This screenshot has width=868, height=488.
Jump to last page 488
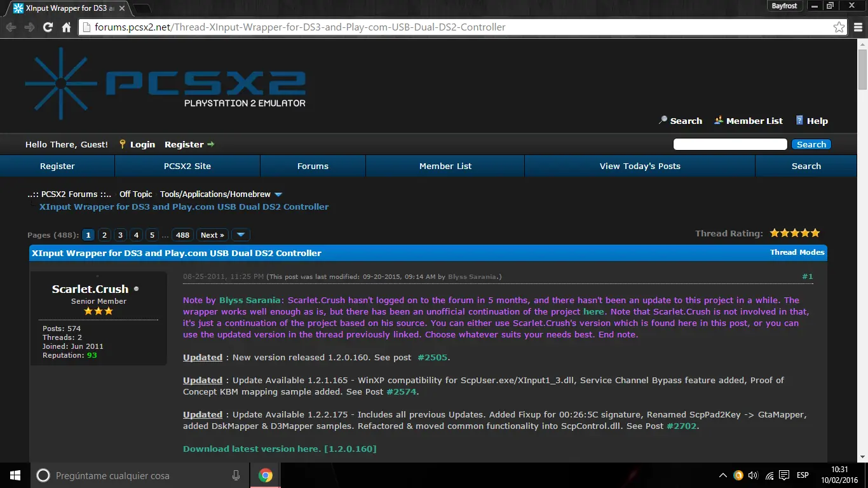pos(183,235)
